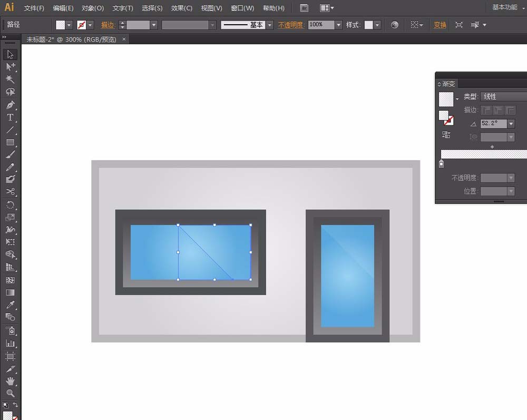Open 文件(F) menu
The height and width of the screenshot is (420, 527).
34,8
